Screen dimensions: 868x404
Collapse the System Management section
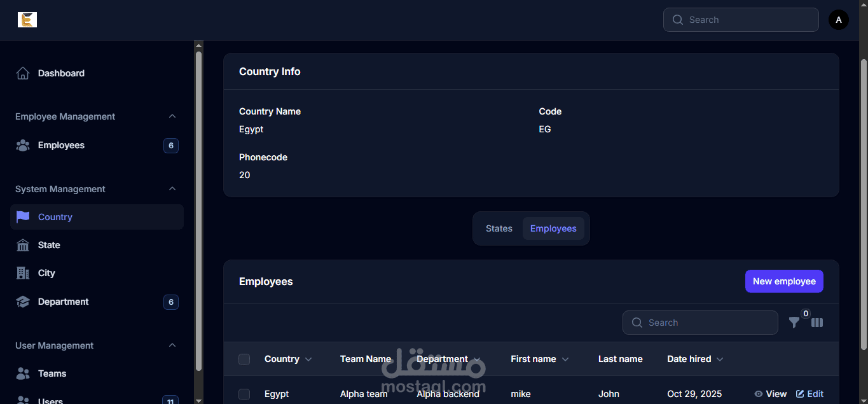coord(172,189)
